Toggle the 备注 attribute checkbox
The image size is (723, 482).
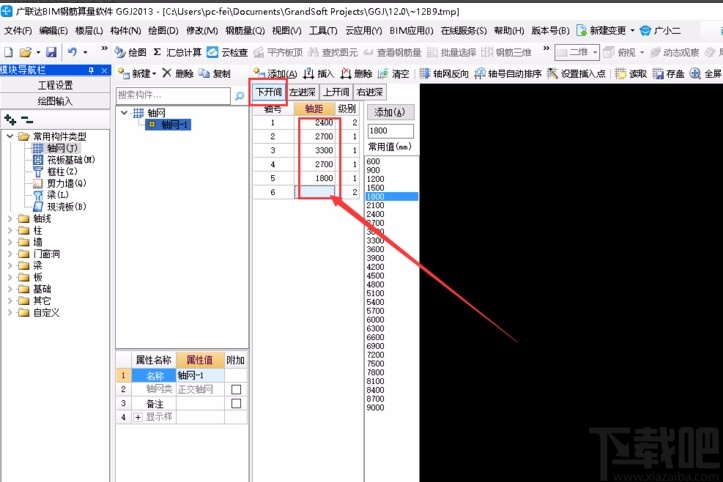point(236,404)
